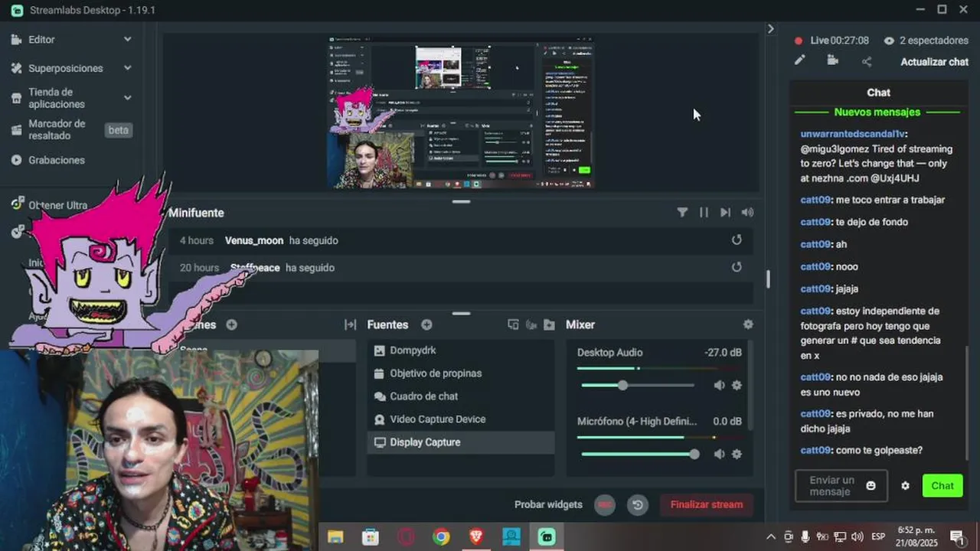
Task: Open Micrófono settings gear
Action: [737, 454]
